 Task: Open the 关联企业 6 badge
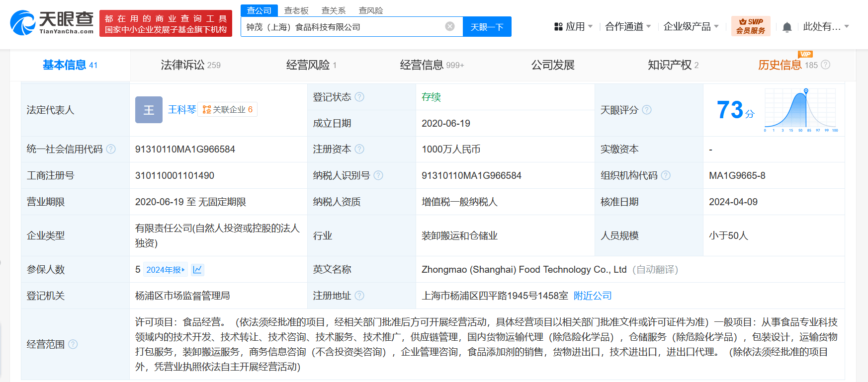click(228, 110)
